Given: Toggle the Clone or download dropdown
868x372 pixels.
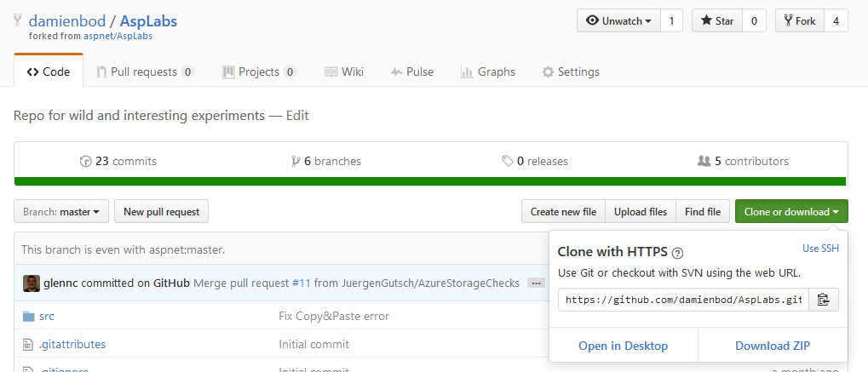Looking at the screenshot, I should 791,211.
